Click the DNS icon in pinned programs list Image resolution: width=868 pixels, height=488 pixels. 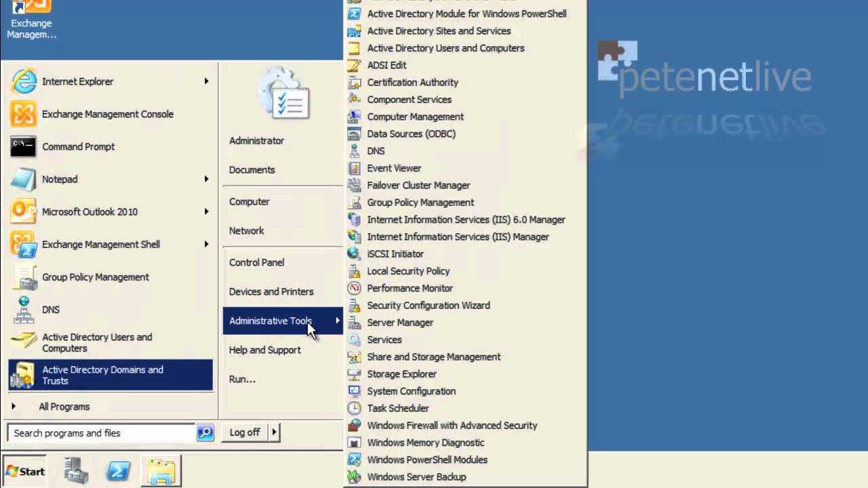pyautogui.click(x=24, y=309)
